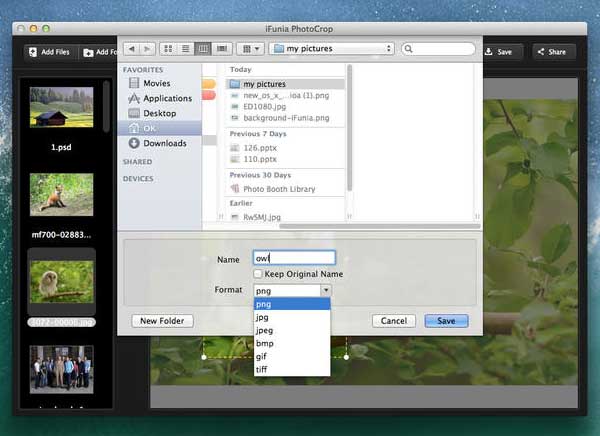This screenshot has height=436, width=600.
Task: Click the blue Save button in dialog
Action: pyautogui.click(x=446, y=321)
